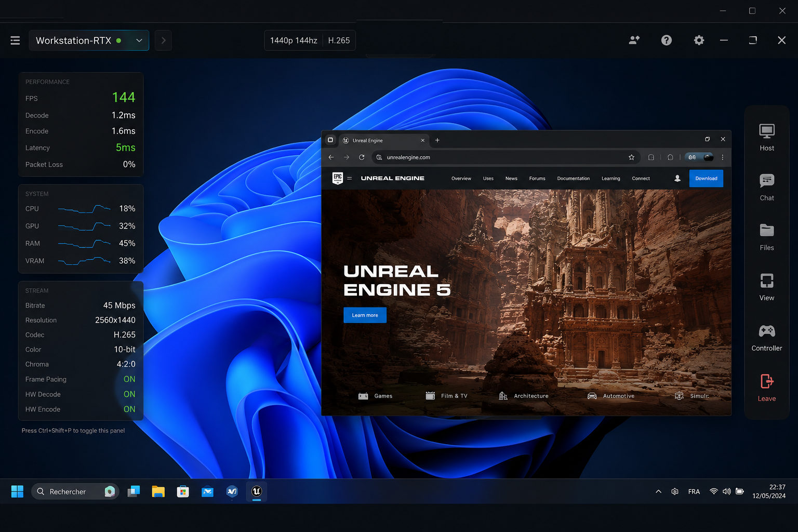Open the Learning menu item
798x532 pixels.
coord(611,178)
